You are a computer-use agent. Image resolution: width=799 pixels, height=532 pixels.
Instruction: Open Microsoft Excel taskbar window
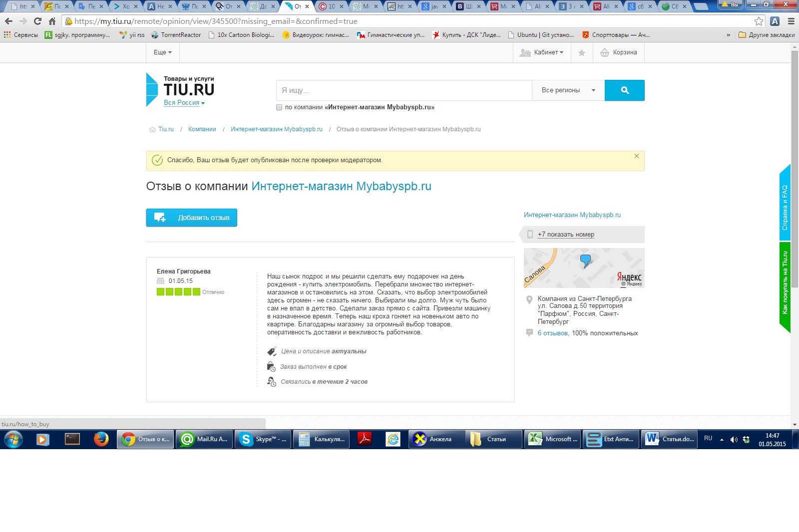552,439
